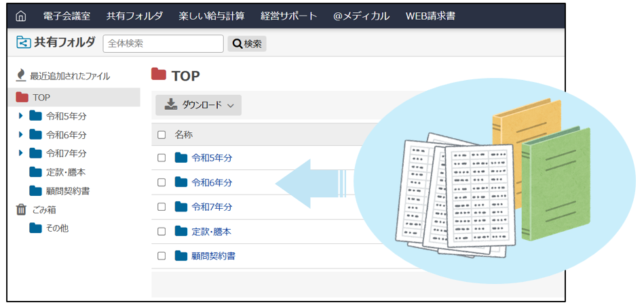Image resolution: width=644 pixels, height=305 pixels.
Task: Tick the checkbox for 定款・謄本 row
Action: [x=162, y=232]
